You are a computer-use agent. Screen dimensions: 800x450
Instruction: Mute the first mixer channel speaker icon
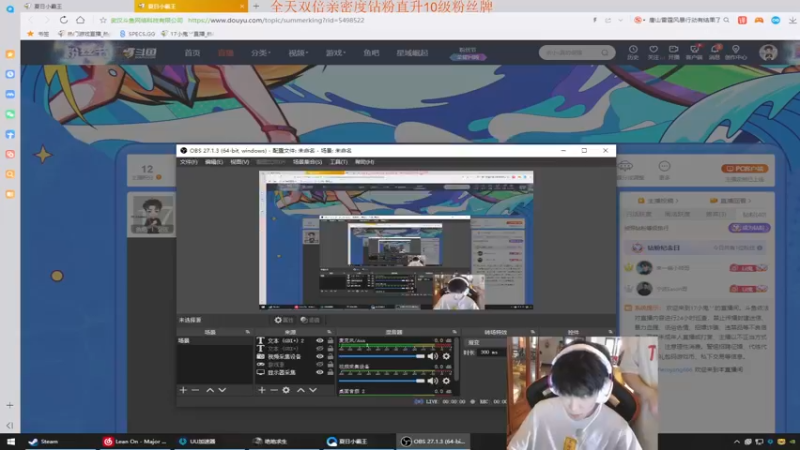tap(433, 356)
